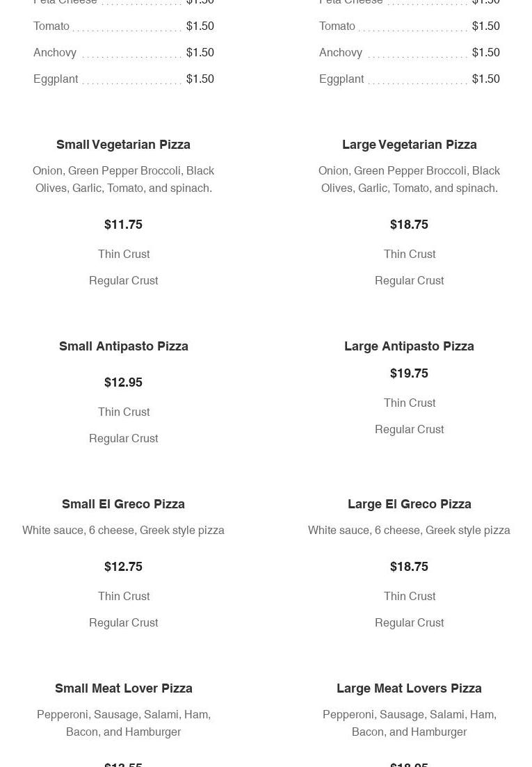Choose Regular Crust for Small El Greco Pizza
The image size is (532, 767).
124,623
